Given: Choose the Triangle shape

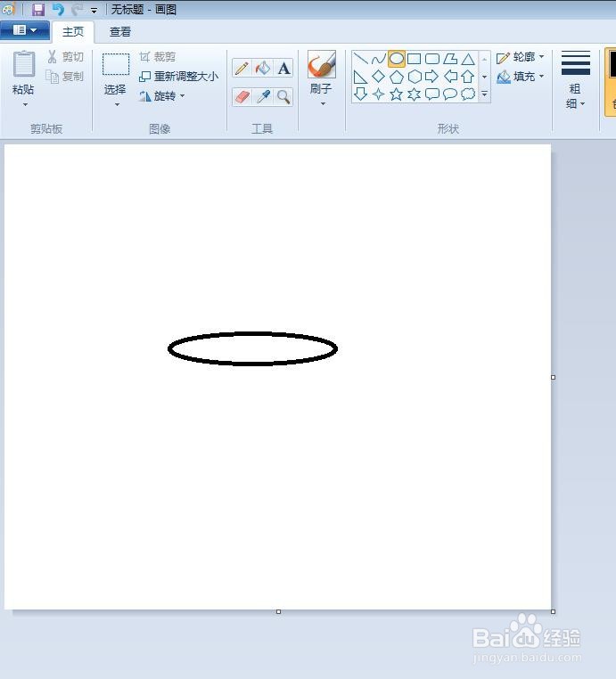Looking at the screenshot, I should (x=468, y=59).
